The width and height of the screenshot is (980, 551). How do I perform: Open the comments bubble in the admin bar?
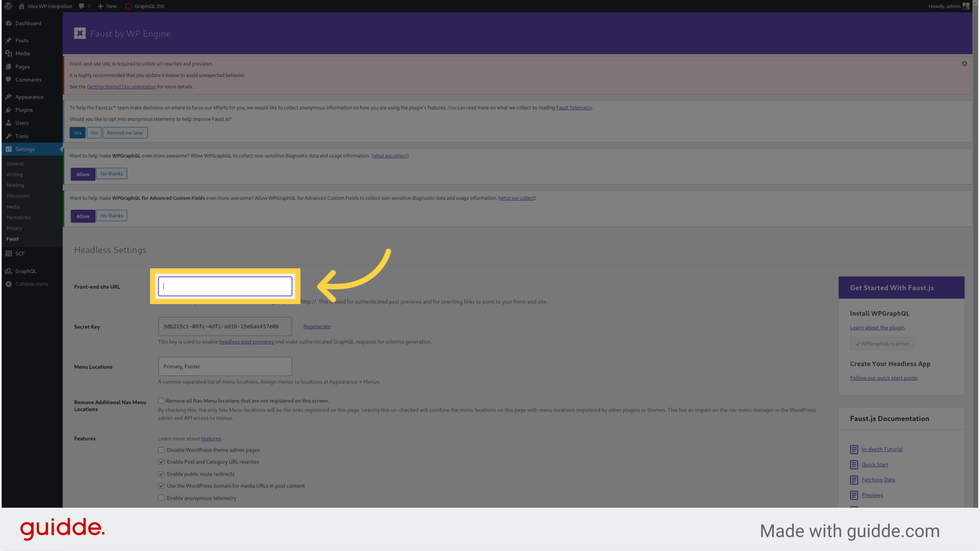click(x=85, y=6)
